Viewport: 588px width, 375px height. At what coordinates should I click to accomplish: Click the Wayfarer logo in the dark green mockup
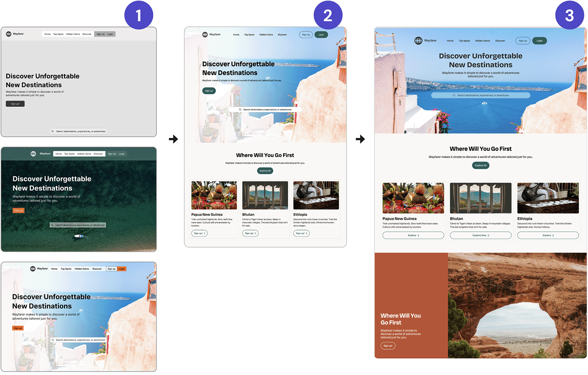coord(41,154)
